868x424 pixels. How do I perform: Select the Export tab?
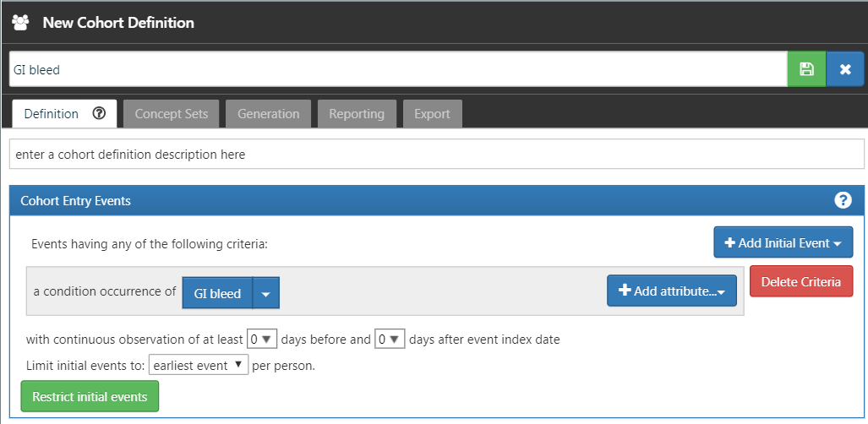[x=433, y=114]
